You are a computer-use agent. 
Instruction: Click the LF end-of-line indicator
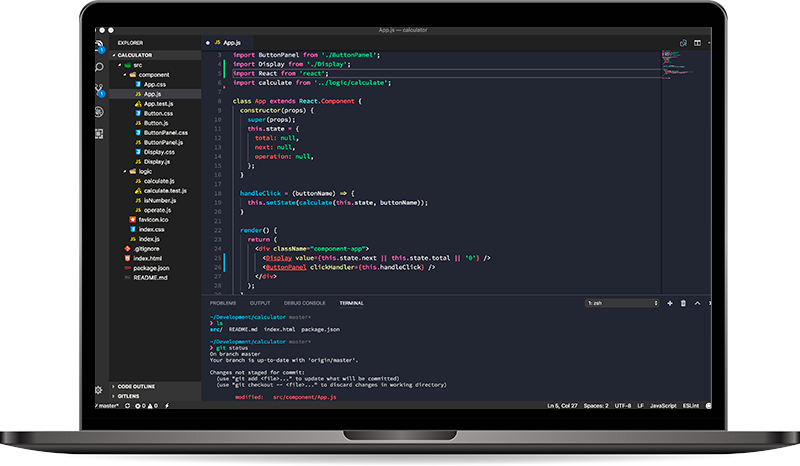click(x=640, y=406)
